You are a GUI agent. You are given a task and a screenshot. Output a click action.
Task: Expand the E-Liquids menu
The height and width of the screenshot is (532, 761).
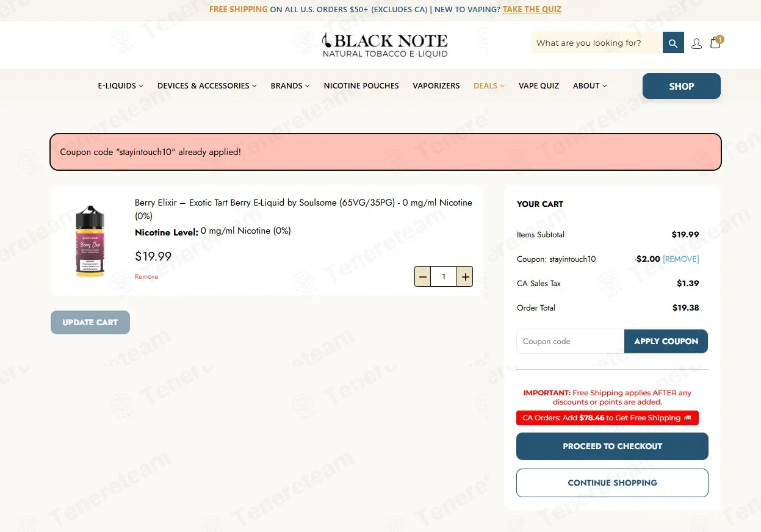(120, 86)
